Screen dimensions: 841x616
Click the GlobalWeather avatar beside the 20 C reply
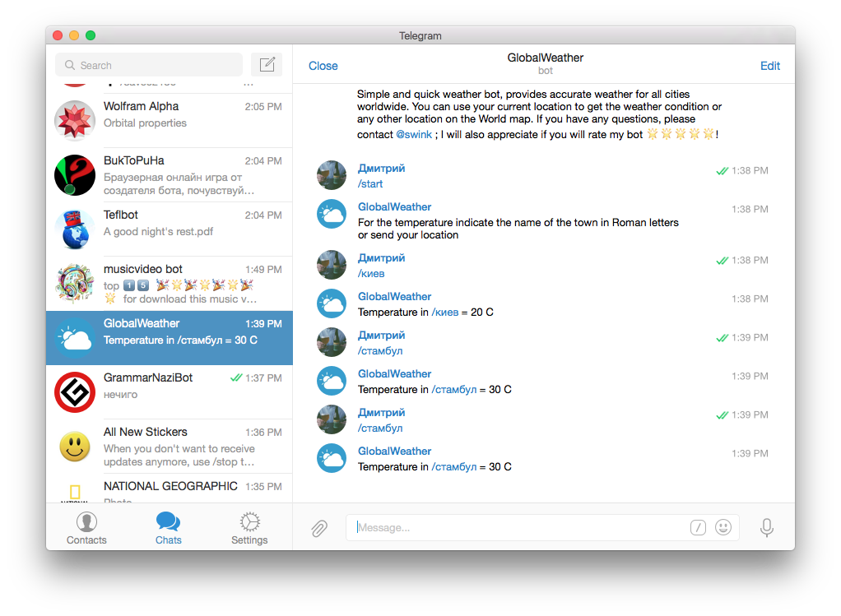point(332,303)
